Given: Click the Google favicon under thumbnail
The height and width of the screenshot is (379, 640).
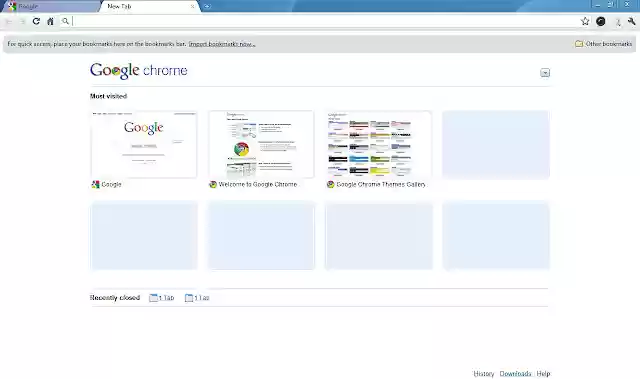Looking at the screenshot, I should (x=96, y=184).
